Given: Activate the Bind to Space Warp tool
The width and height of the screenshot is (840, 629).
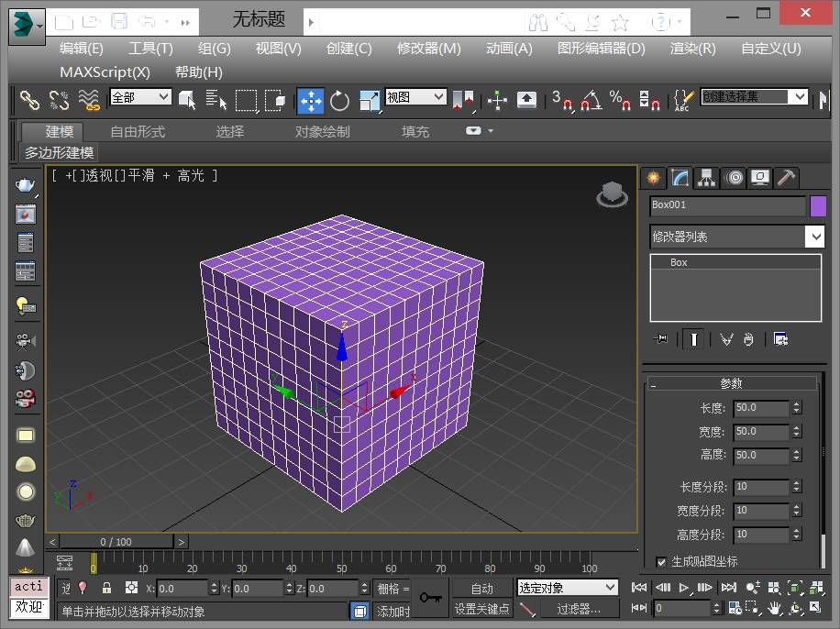Looking at the screenshot, I should tap(89, 100).
